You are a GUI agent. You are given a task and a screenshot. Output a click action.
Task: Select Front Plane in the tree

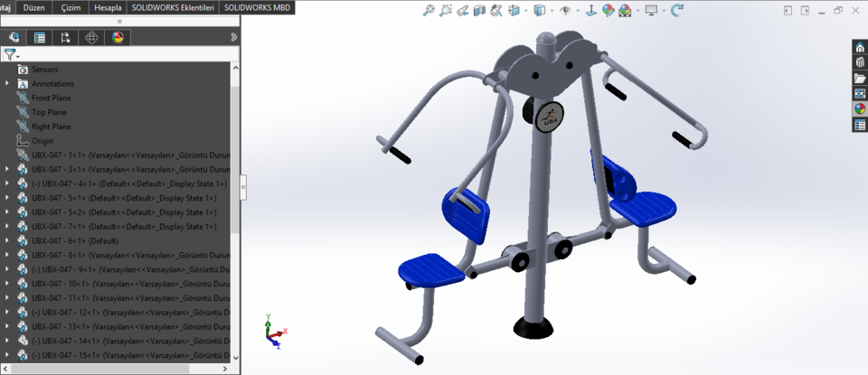tap(51, 98)
